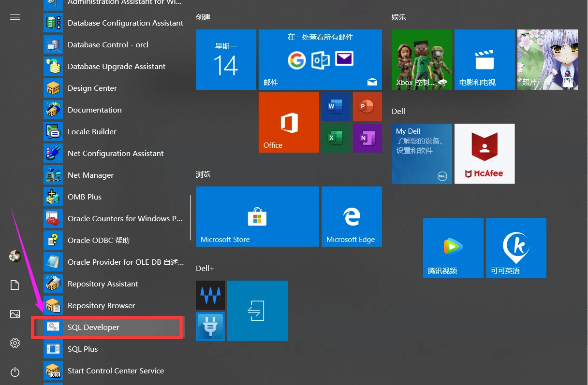This screenshot has height=385, width=588.
Task: Open the Microsoft Store tile
Action: pyautogui.click(x=257, y=216)
